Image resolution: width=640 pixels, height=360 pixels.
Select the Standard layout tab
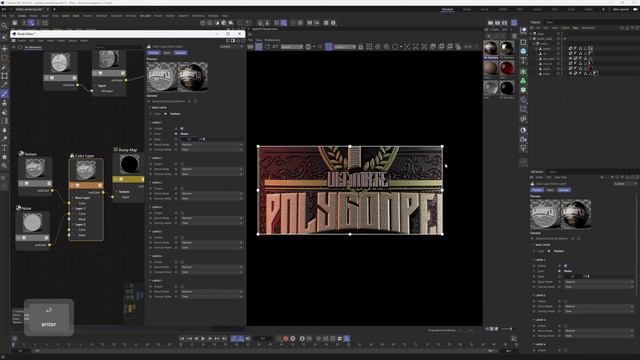(447, 9)
